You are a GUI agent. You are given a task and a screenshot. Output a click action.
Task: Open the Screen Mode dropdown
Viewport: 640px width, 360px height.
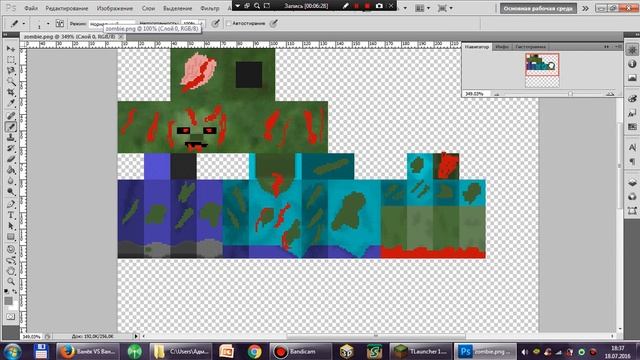[x=444, y=8]
